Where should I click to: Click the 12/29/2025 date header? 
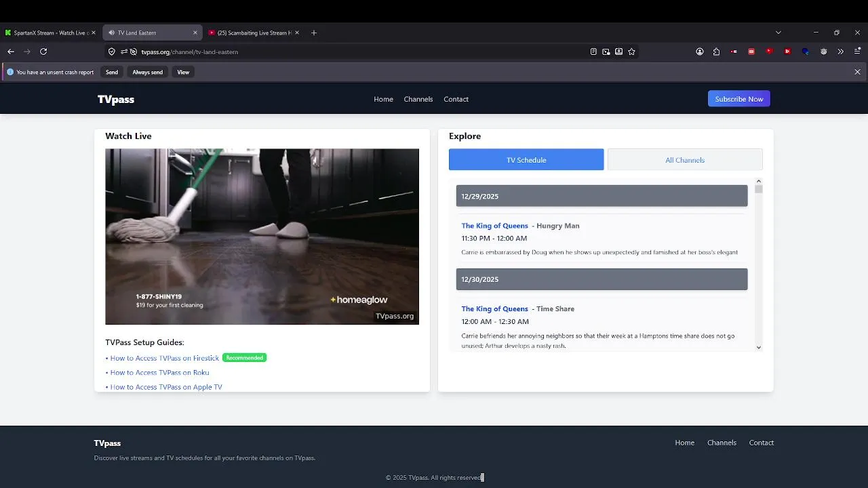tap(601, 196)
